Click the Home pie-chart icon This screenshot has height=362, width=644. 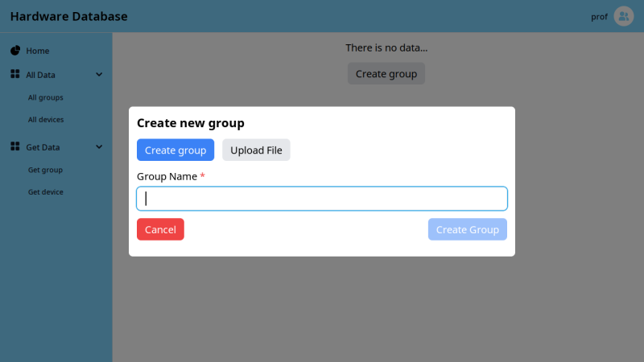(x=15, y=51)
